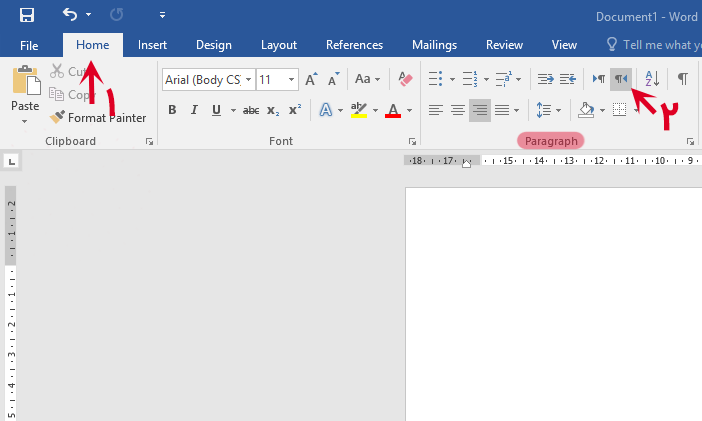Align text right

click(480, 110)
